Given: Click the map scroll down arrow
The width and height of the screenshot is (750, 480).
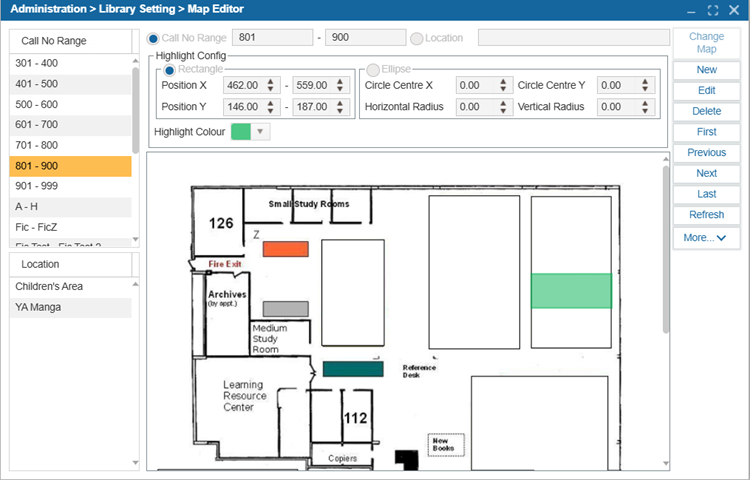Looking at the screenshot, I should [x=666, y=463].
